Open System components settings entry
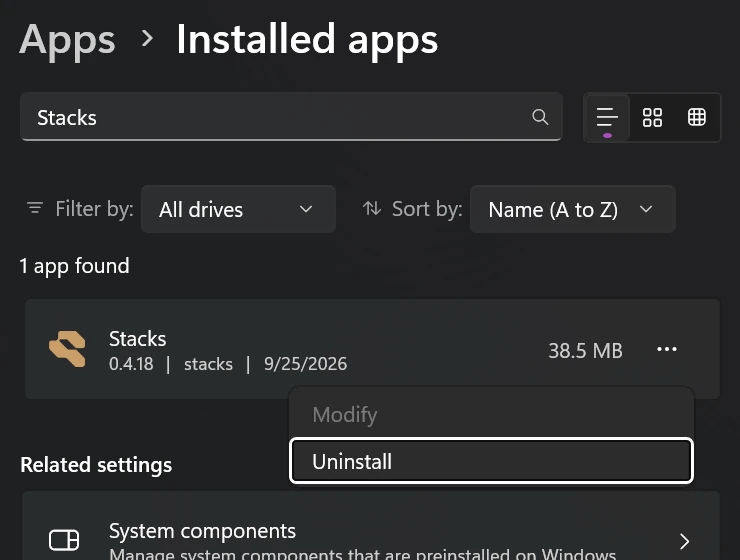This screenshot has width=740, height=560. click(x=371, y=526)
